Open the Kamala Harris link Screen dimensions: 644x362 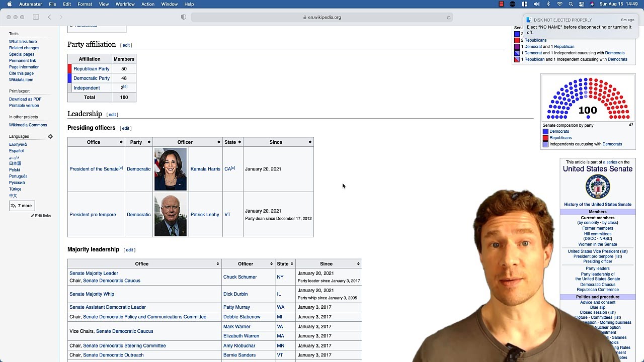(x=205, y=169)
